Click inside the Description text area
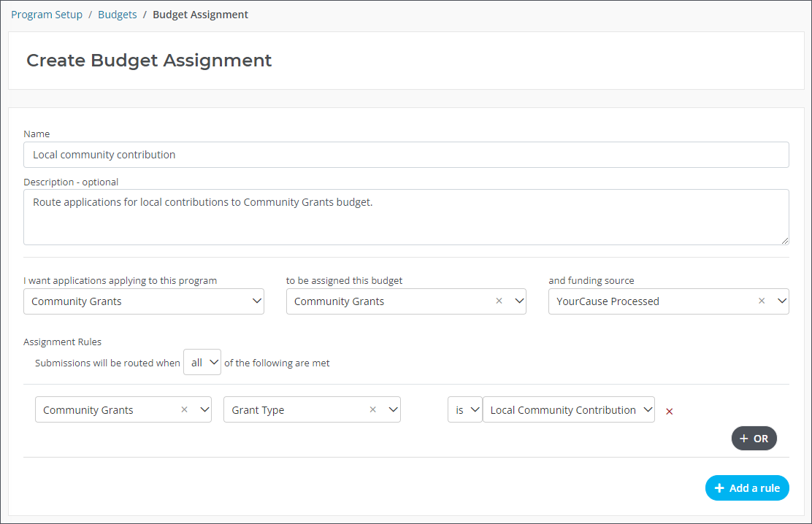Screen dimensions: 812x524 (406, 217)
